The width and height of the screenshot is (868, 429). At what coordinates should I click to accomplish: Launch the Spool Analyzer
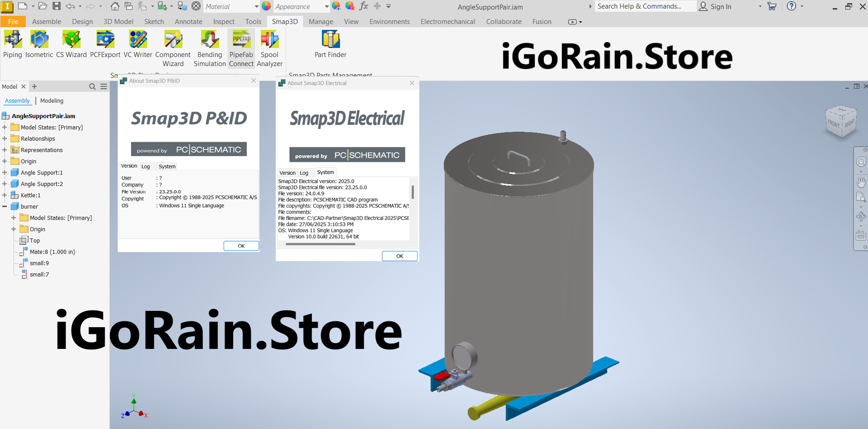coord(269,48)
